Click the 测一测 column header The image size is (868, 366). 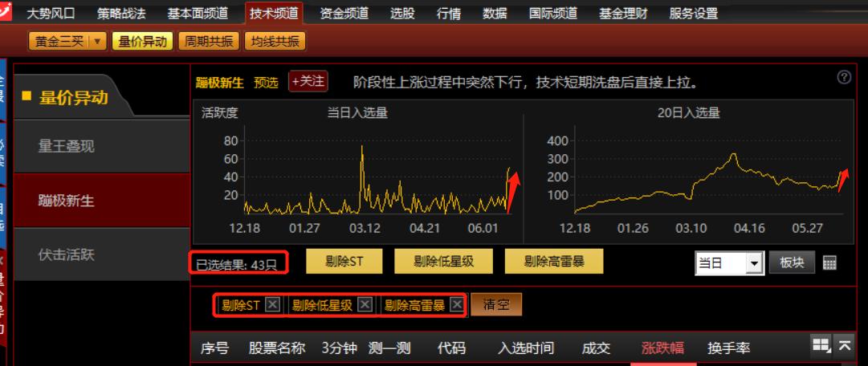[389, 348]
